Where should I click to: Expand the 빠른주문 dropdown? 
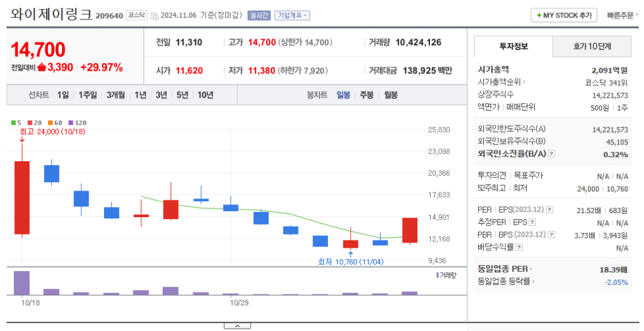(x=623, y=15)
